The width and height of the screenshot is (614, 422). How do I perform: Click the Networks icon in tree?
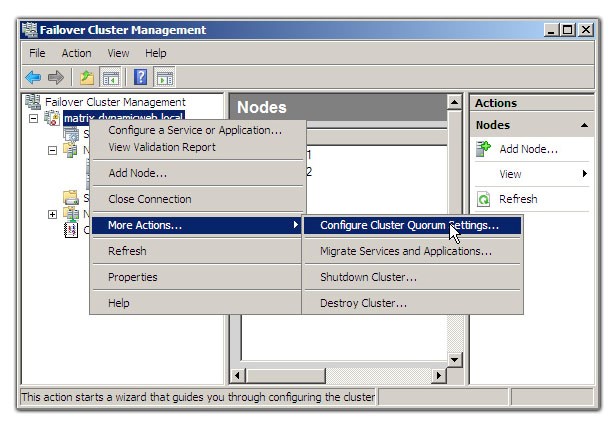(71, 214)
